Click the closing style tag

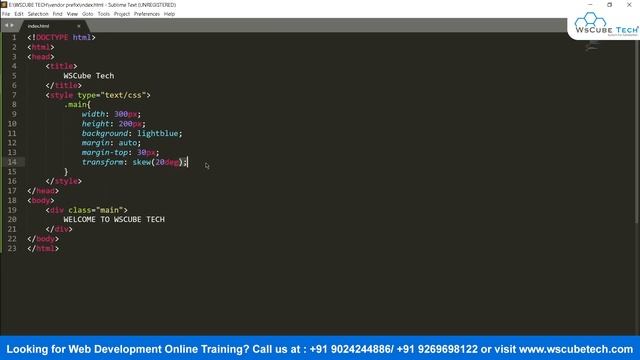point(64,181)
